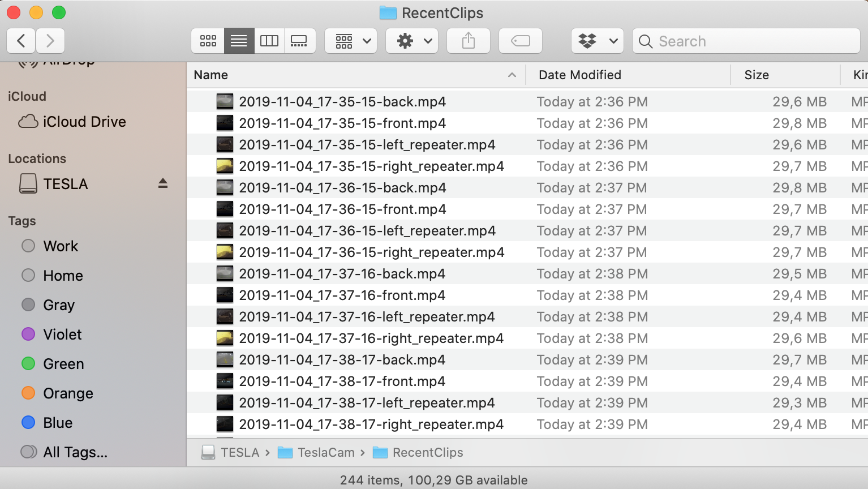
Task: Select the Gray tag dot
Action: pos(28,304)
